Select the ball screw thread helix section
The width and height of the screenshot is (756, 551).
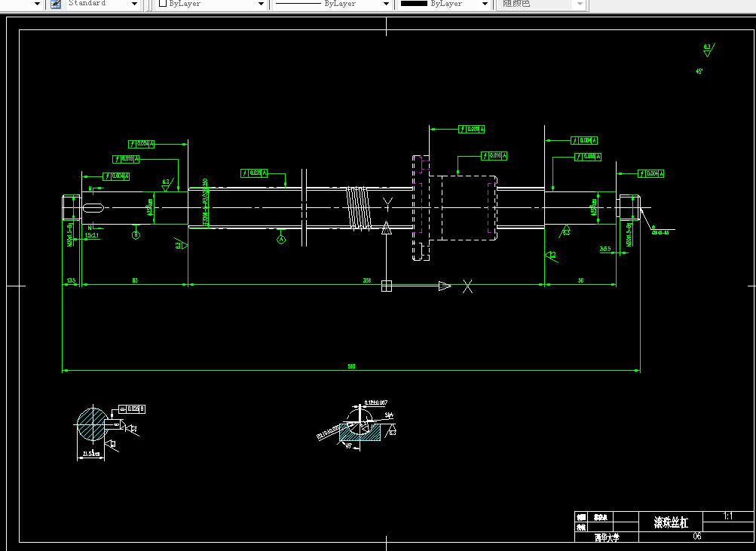pyautogui.click(x=359, y=208)
